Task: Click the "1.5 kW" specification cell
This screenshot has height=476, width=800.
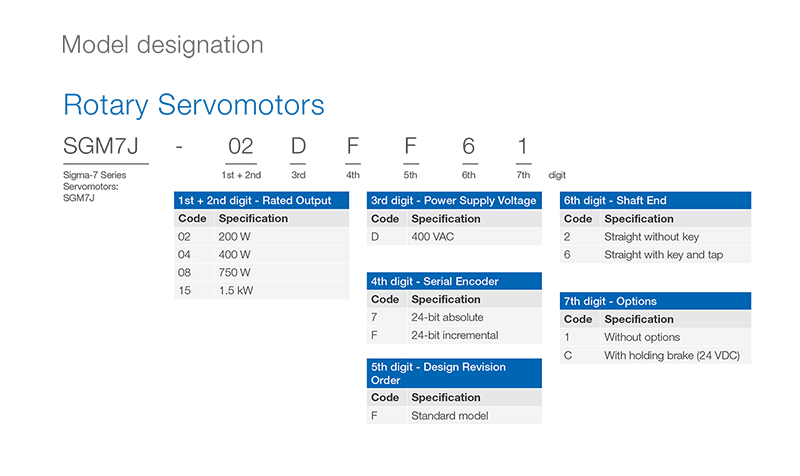Action: click(237, 290)
